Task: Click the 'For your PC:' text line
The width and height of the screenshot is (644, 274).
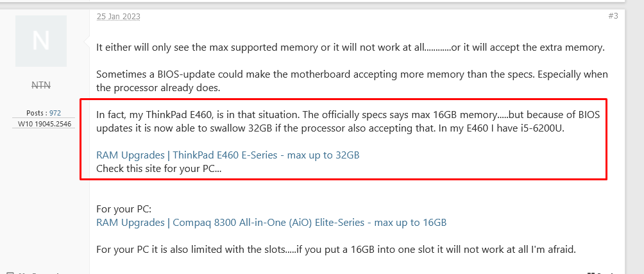Action: point(124,209)
